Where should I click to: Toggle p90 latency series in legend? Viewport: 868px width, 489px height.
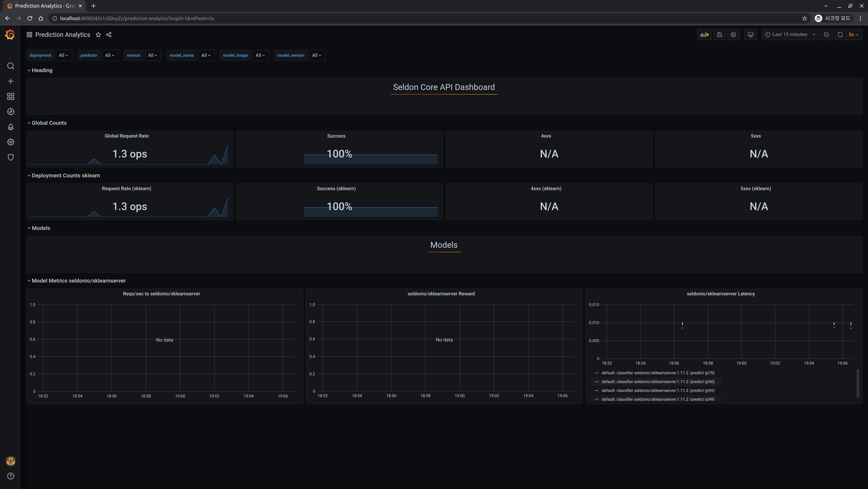(x=658, y=382)
